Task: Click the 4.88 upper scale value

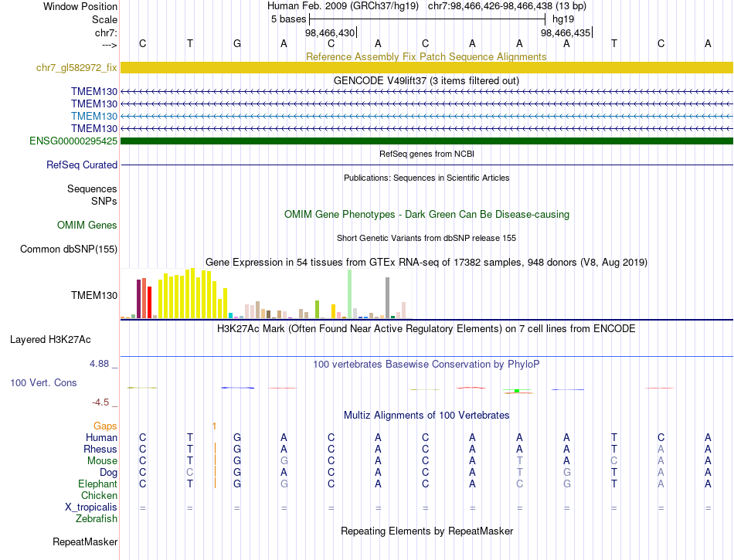Action: [99, 364]
